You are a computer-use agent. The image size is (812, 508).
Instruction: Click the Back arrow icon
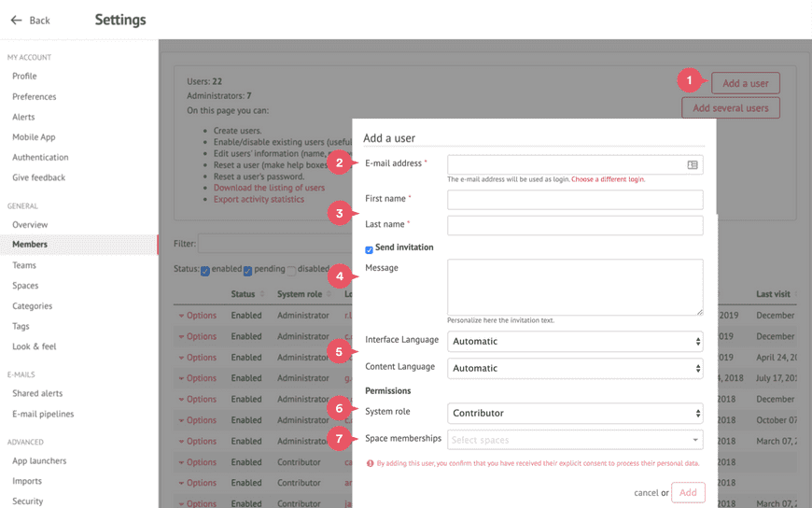click(16, 21)
